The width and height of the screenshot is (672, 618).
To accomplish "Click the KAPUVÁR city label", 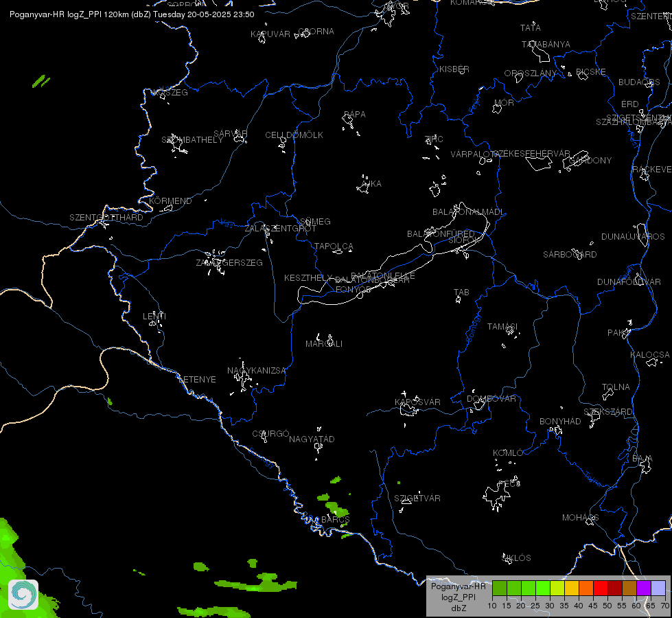I will (x=270, y=34).
